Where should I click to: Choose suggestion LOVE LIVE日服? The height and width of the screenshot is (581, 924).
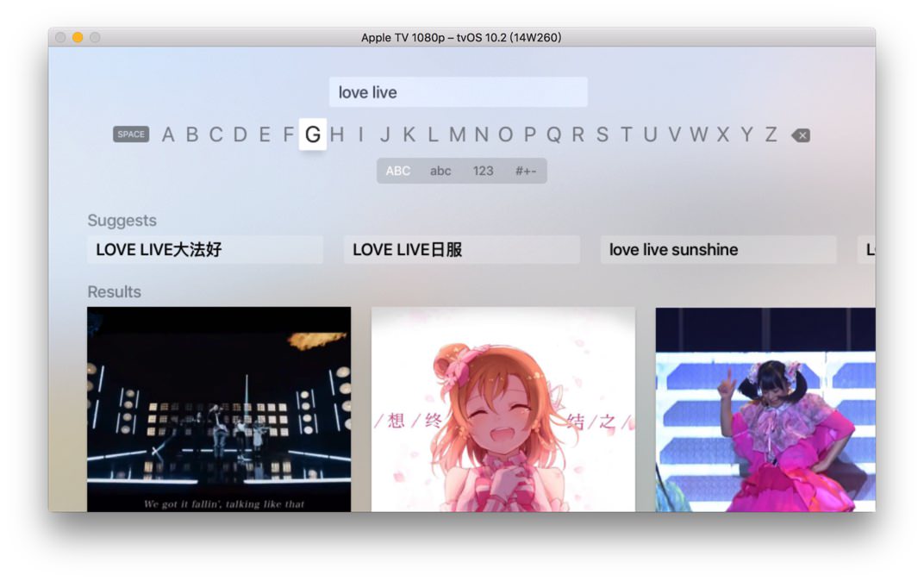tap(461, 250)
